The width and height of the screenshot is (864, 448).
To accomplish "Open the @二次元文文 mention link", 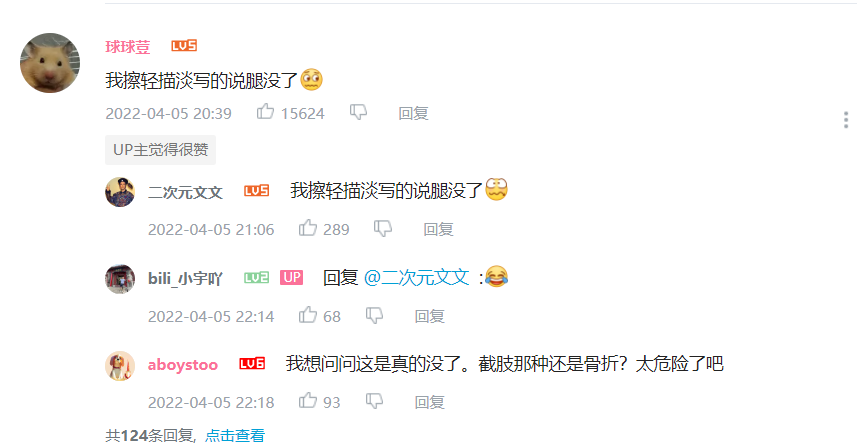I will click(417, 277).
